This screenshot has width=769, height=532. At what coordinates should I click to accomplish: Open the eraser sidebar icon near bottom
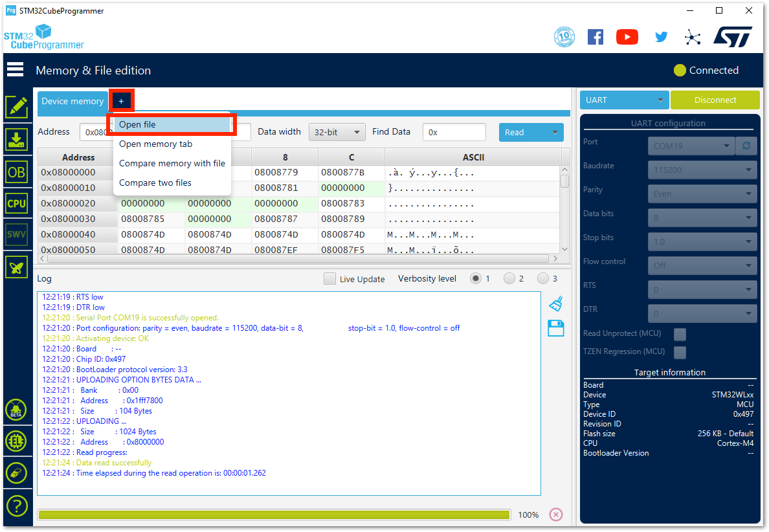pyautogui.click(x=16, y=473)
